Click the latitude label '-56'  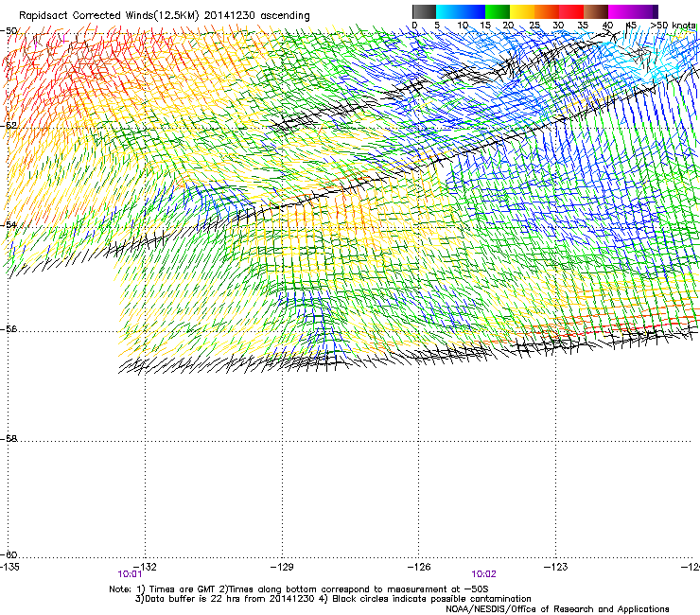pyautogui.click(x=9, y=329)
